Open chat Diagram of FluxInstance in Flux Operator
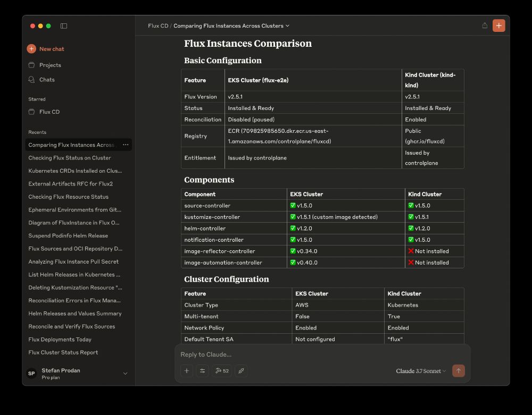 click(x=73, y=223)
